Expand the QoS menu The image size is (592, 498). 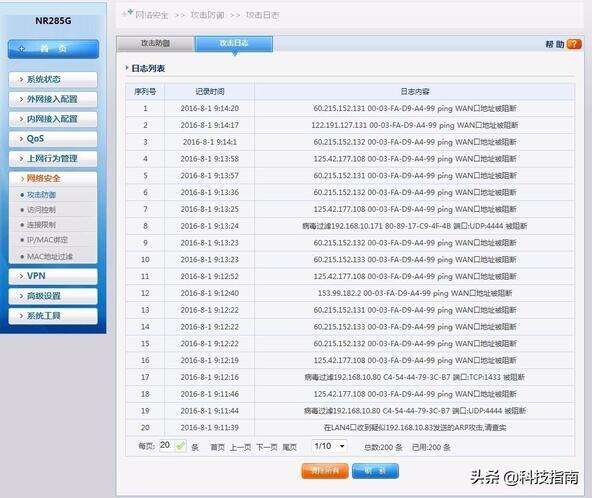click(x=53, y=139)
